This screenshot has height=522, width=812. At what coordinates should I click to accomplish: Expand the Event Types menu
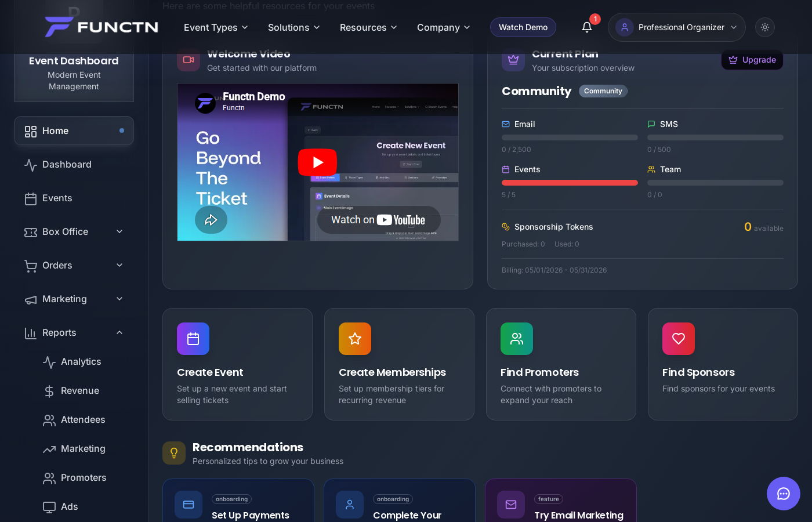[216, 27]
